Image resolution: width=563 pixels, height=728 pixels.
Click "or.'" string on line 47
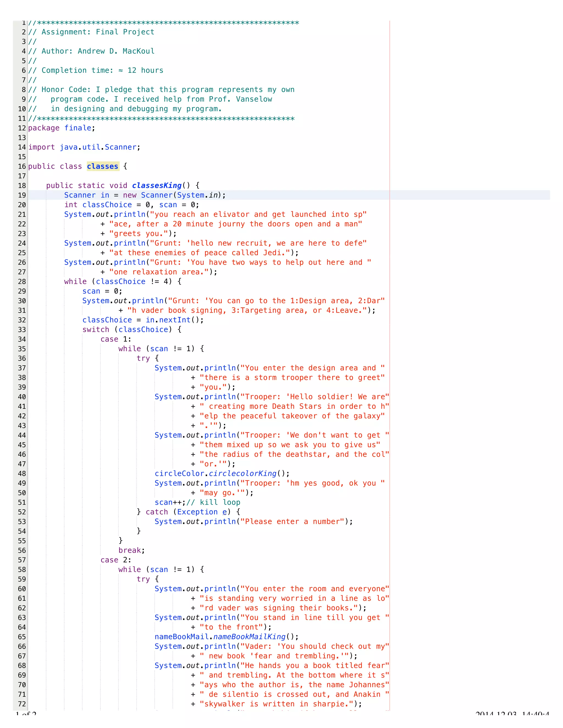[213, 464]
